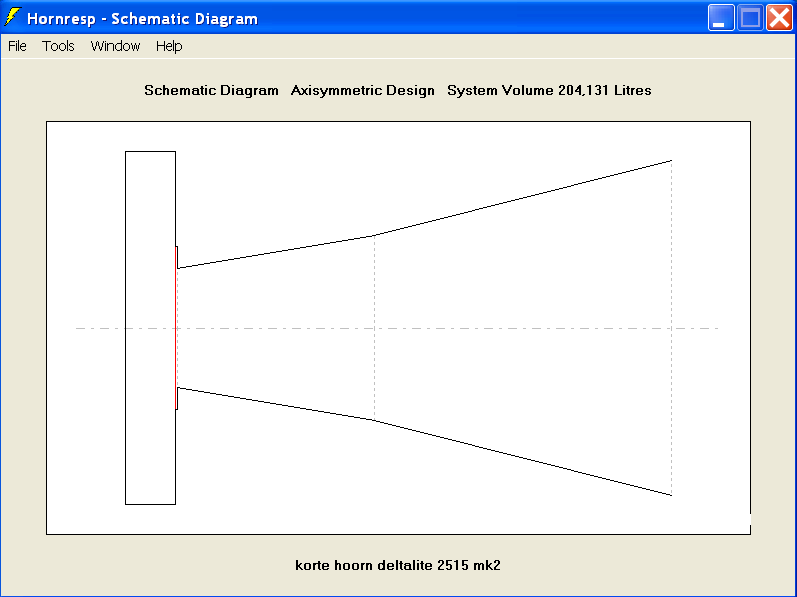
Task: Click the red driver diaphragm line
Action: click(x=176, y=328)
